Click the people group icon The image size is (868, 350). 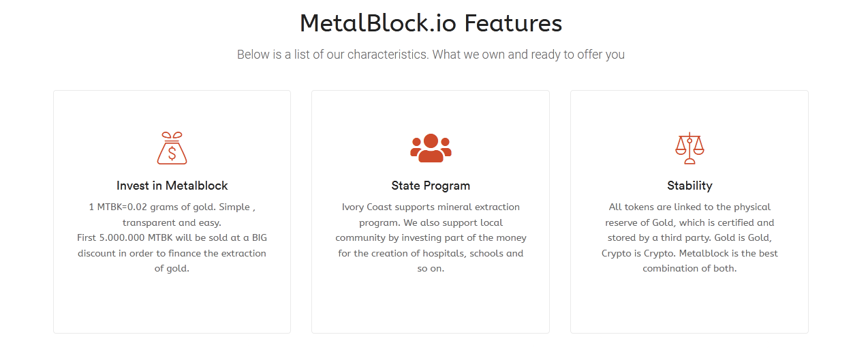[431, 148]
